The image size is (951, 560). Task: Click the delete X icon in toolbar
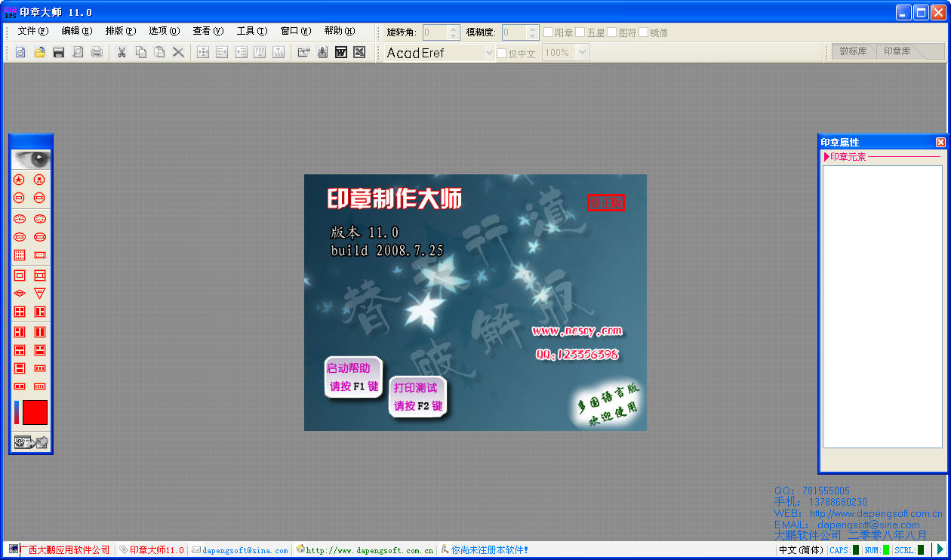point(178,52)
